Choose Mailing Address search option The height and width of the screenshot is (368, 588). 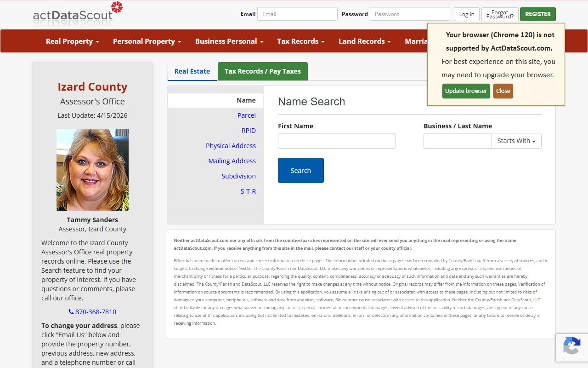click(232, 161)
